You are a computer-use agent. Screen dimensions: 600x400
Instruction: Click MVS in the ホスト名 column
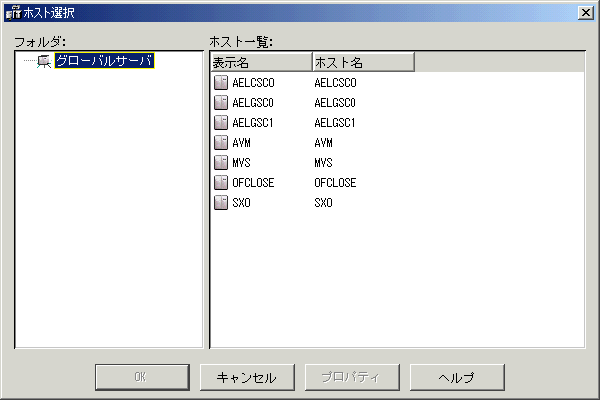pyautogui.click(x=323, y=163)
